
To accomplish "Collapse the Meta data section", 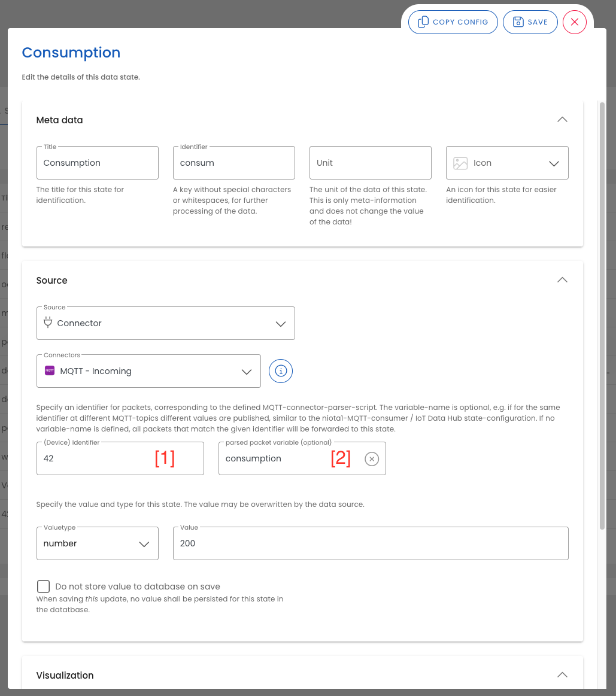I will point(562,120).
